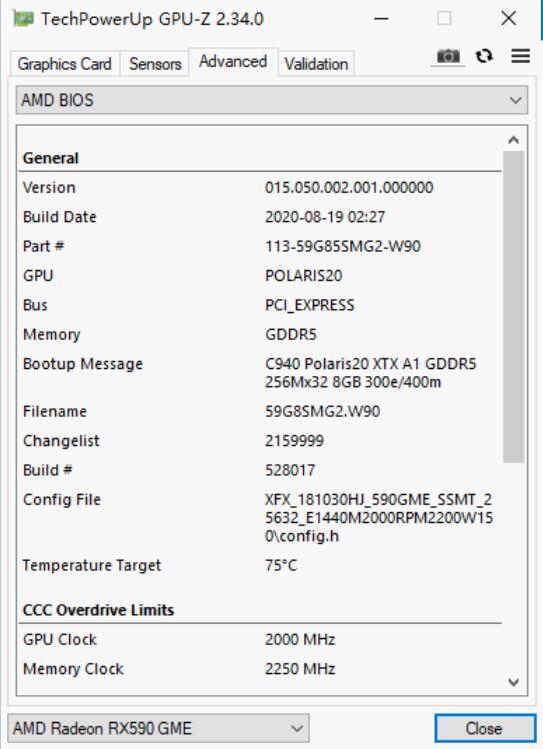Open the Sensors tab
The image size is (543, 749).
(x=155, y=64)
